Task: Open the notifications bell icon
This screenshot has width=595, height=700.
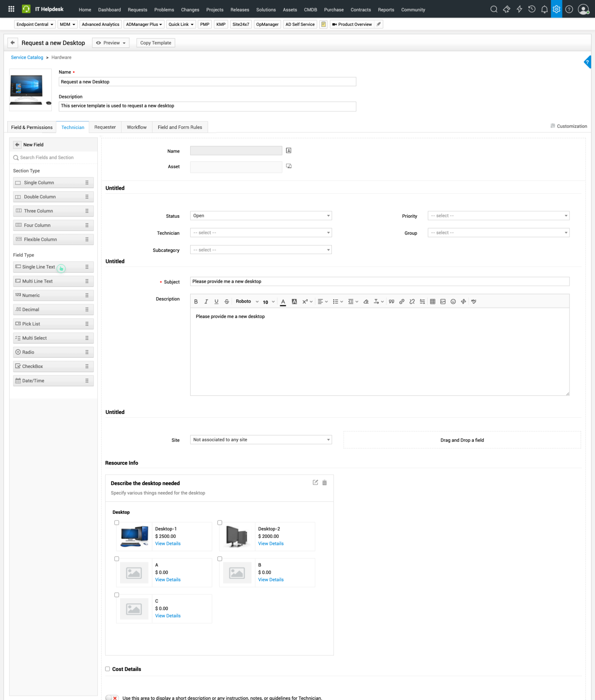Action: tap(544, 9)
